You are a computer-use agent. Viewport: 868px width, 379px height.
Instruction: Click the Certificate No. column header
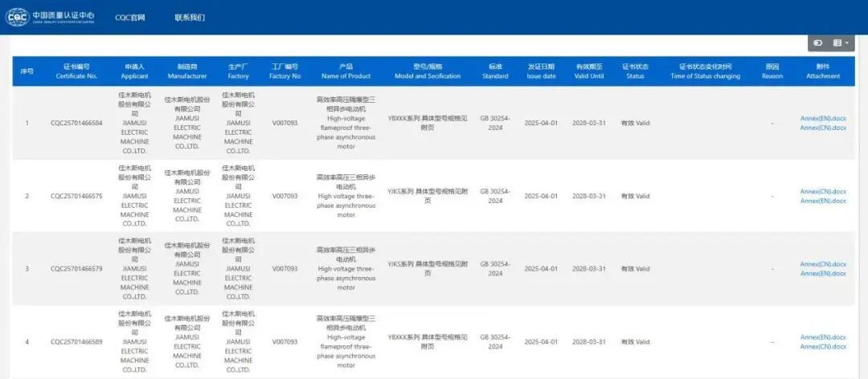click(76, 71)
